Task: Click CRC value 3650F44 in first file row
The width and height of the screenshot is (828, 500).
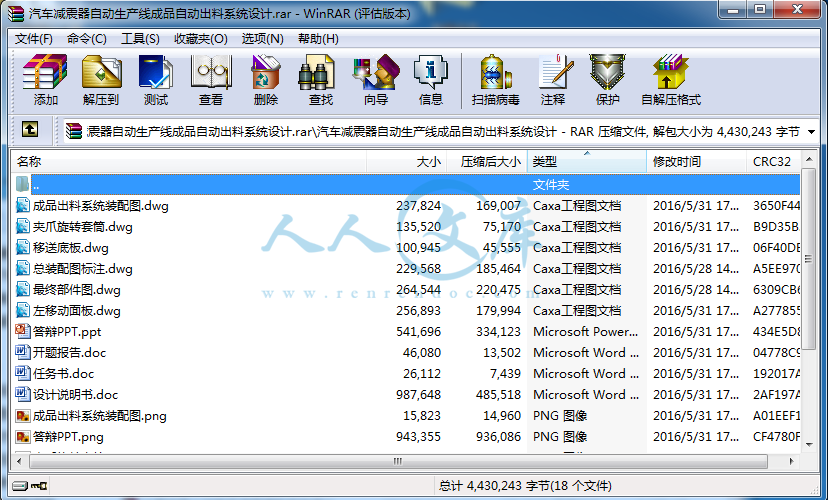Action: pyautogui.click(x=776, y=205)
